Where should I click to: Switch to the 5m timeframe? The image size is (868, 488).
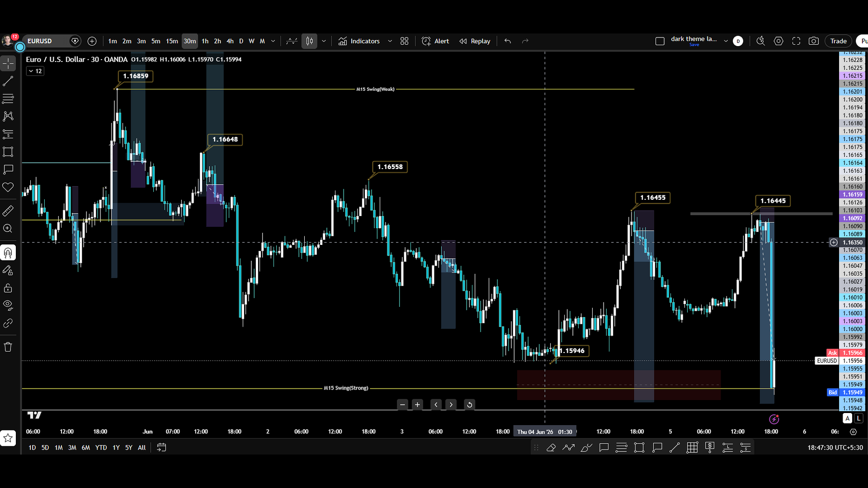[x=156, y=41]
